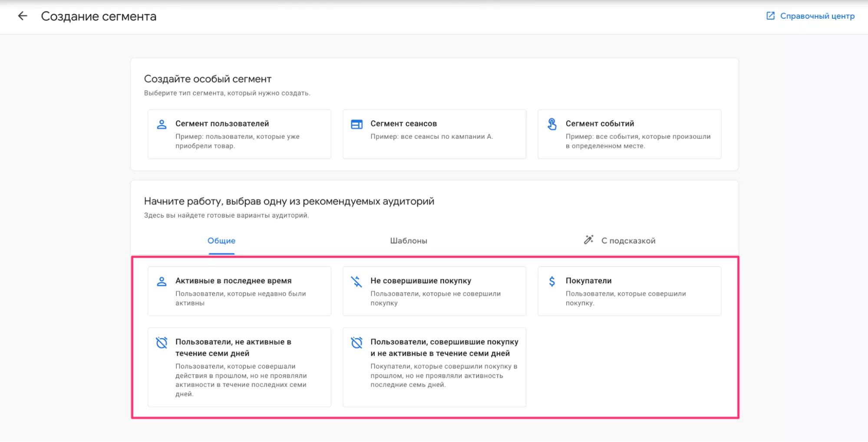Click the crossed-cart icon on Не совершившие покупку
868x442 pixels.
(x=356, y=281)
